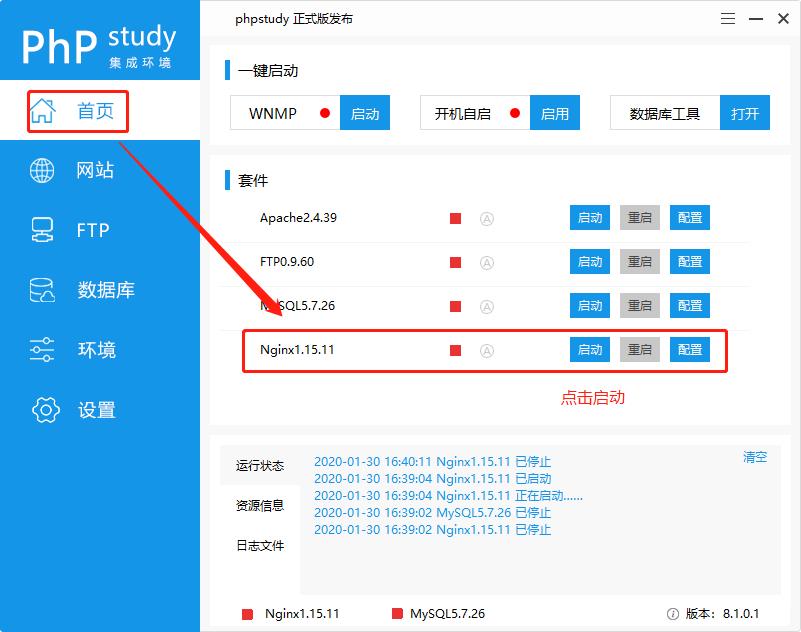Go to the 网站 section label
This screenshot has width=801, height=632.
95,170
